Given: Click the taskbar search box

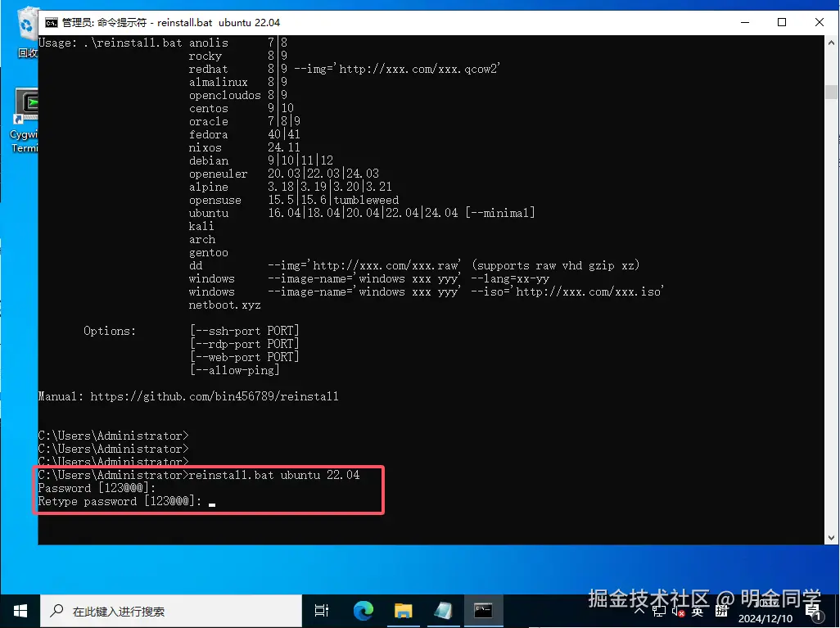Looking at the screenshot, I should click(171, 611).
